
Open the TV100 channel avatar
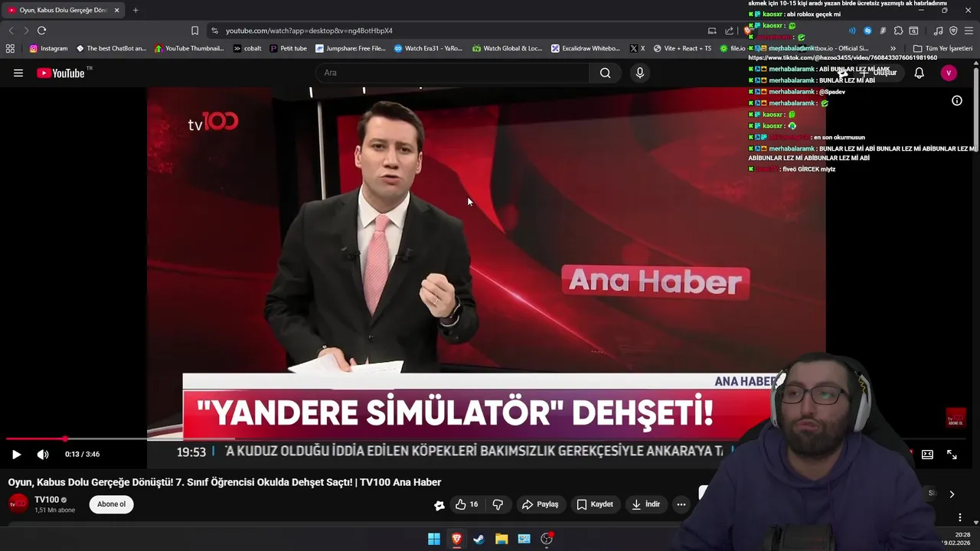click(x=18, y=504)
